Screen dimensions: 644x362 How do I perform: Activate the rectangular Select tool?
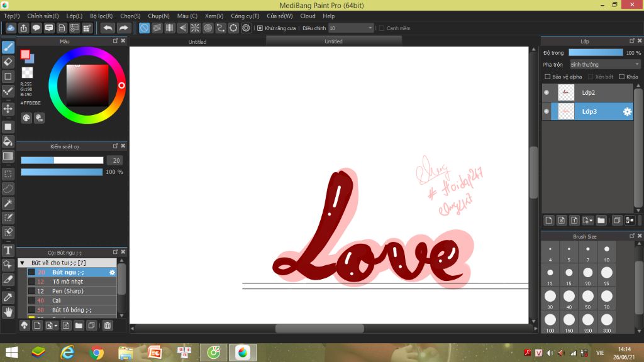8,174
